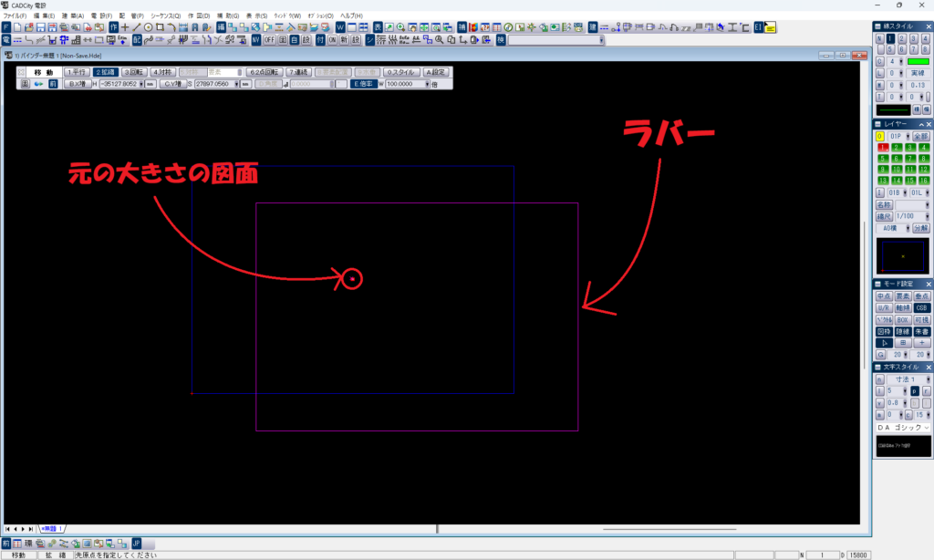Click the 前 icon in move toolbar
The image size is (934, 560).
pyautogui.click(x=53, y=84)
